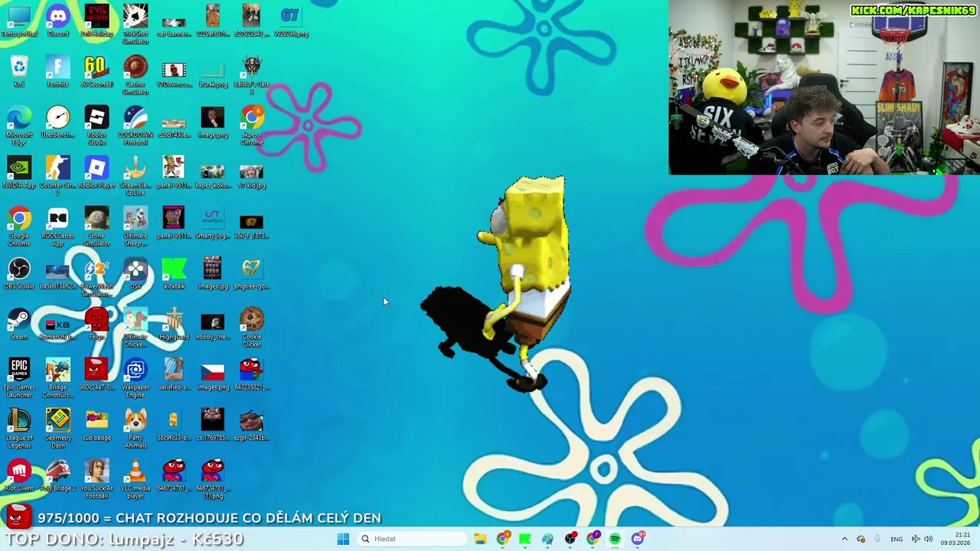Screen dimensions: 980x551
Task: Launch the Poly Bridge 2 shortcut
Action: click(58, 475)
